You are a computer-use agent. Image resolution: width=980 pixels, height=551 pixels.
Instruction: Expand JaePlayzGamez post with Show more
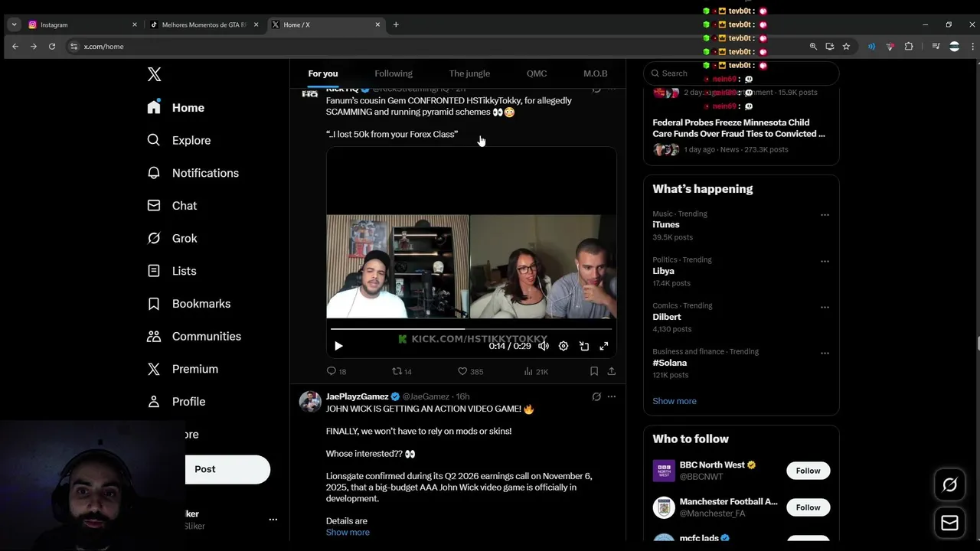[x=348, y=533]
